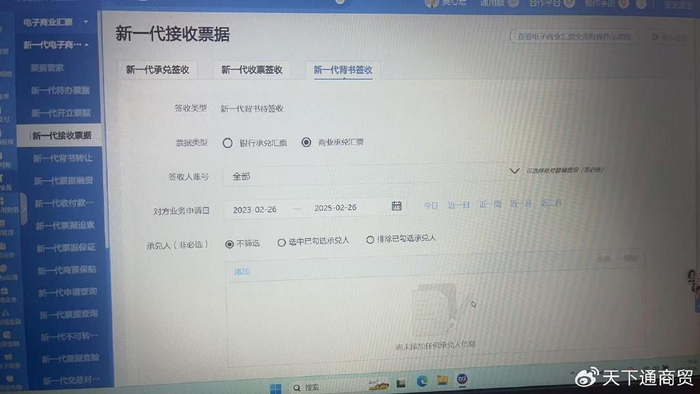The height and width of the screenshot is (394, 700).
Task: Open the round blue app icon in taskbar
Action: [x=462, y=379]
